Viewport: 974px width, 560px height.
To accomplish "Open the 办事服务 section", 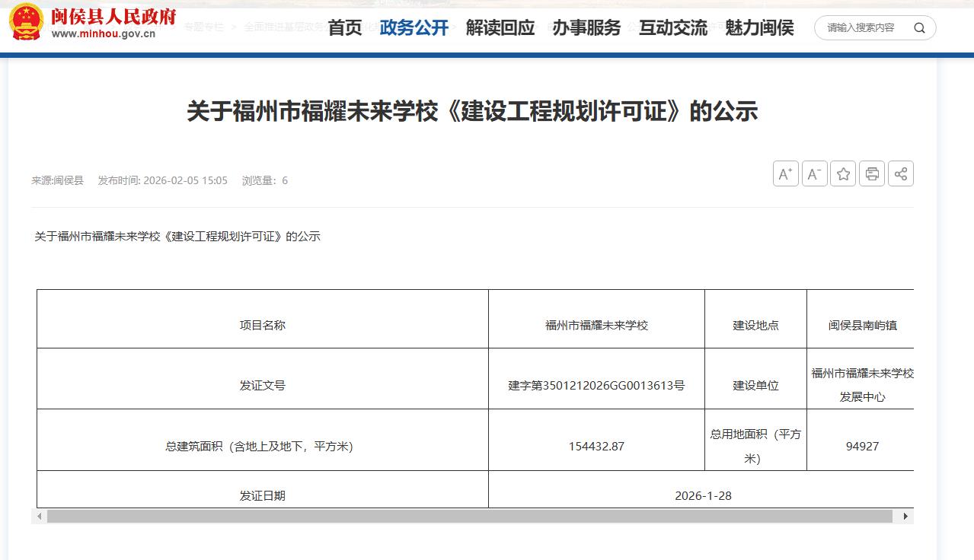I will [586, 28].
